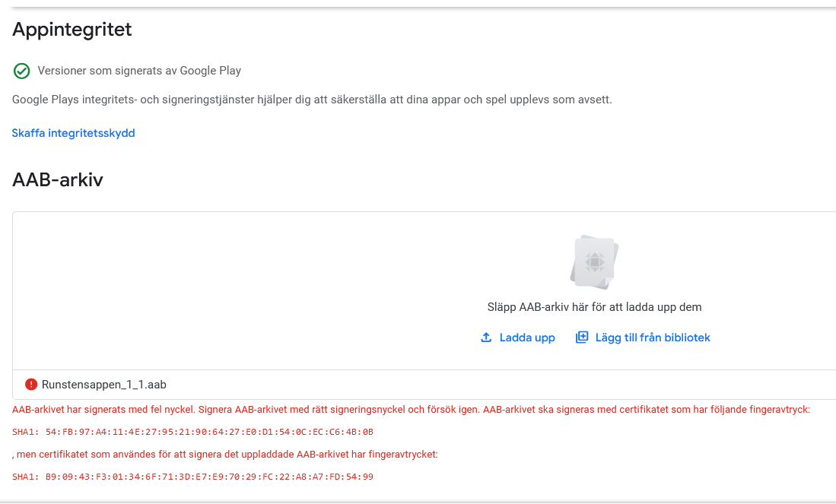The height and width of the screenshot is (504, 836).
Task: Click the Appintegritet heading
Action: (x=72, y=30)
